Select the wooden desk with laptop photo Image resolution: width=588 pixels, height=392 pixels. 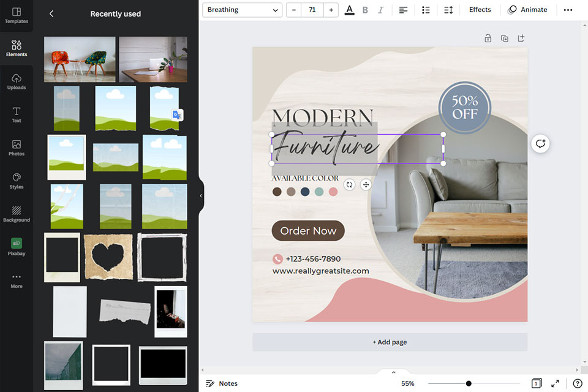point(153,59)
